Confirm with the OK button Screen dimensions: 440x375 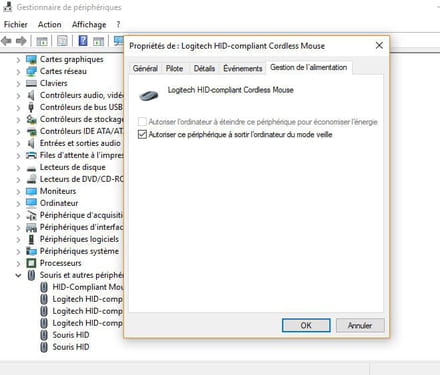click(306, 325)
